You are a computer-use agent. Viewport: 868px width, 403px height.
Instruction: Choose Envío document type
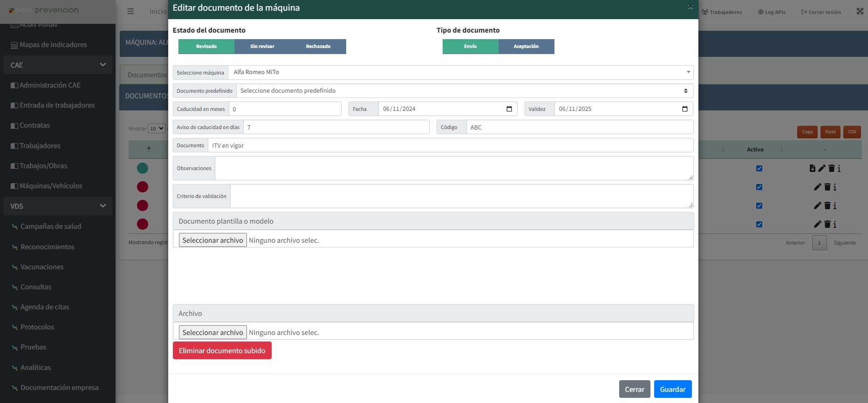pos(471,47)
